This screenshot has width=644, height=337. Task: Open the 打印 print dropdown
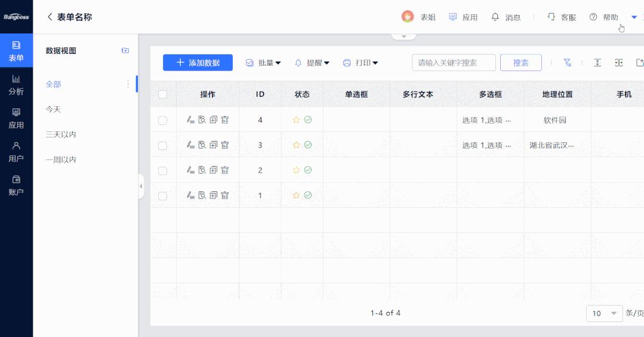tap(360, 63)
